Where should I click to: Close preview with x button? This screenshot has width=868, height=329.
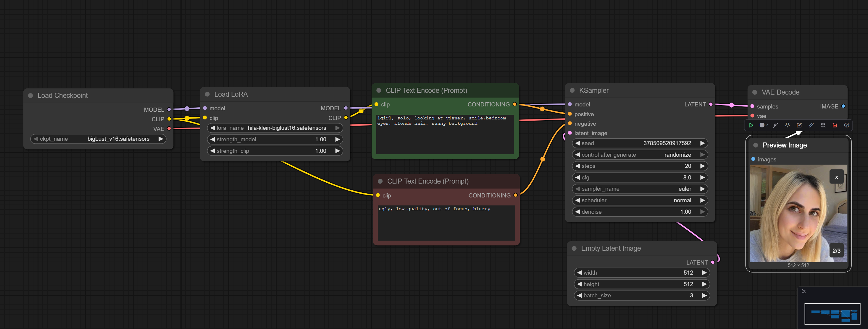click(836, 177)
